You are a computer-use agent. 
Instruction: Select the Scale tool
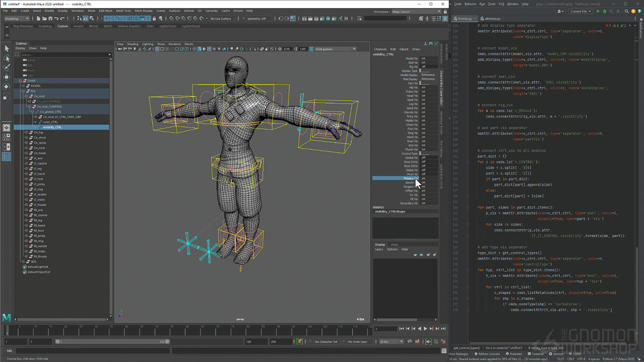pyautogui.click(x=7, y=96)
